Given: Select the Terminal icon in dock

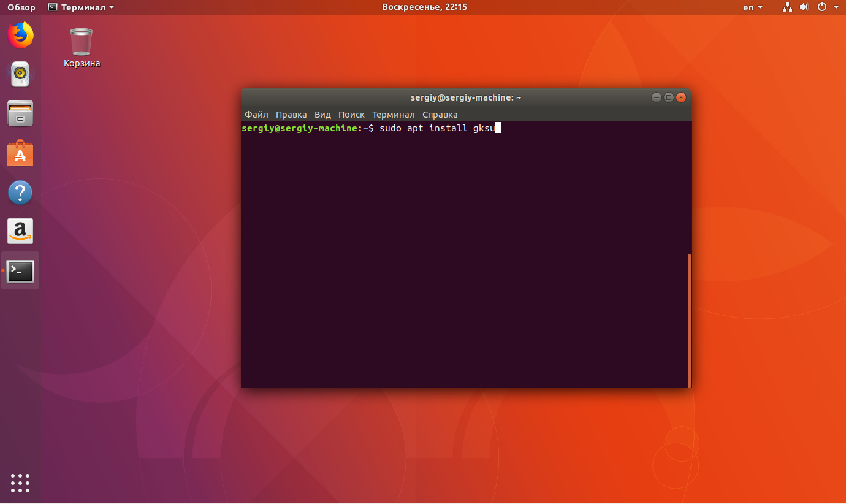Looking at the screenshot, I should tap(20, 270).
